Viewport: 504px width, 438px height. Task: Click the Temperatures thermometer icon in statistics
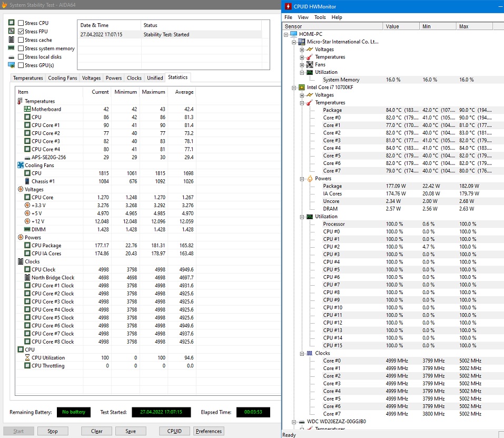20,101
